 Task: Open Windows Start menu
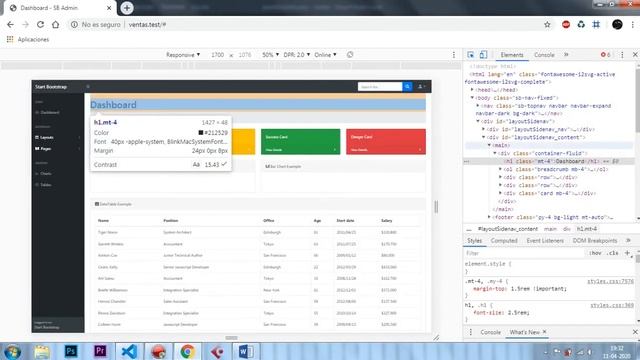tap(12, 351)
